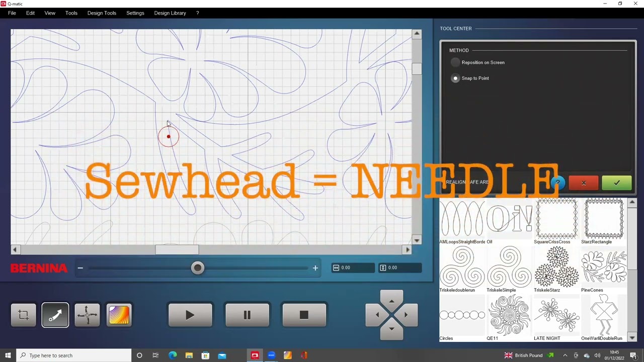Screen dimensions: 644x362
Task: Select the QE11 design thumbnail
Action: point(509,315)
